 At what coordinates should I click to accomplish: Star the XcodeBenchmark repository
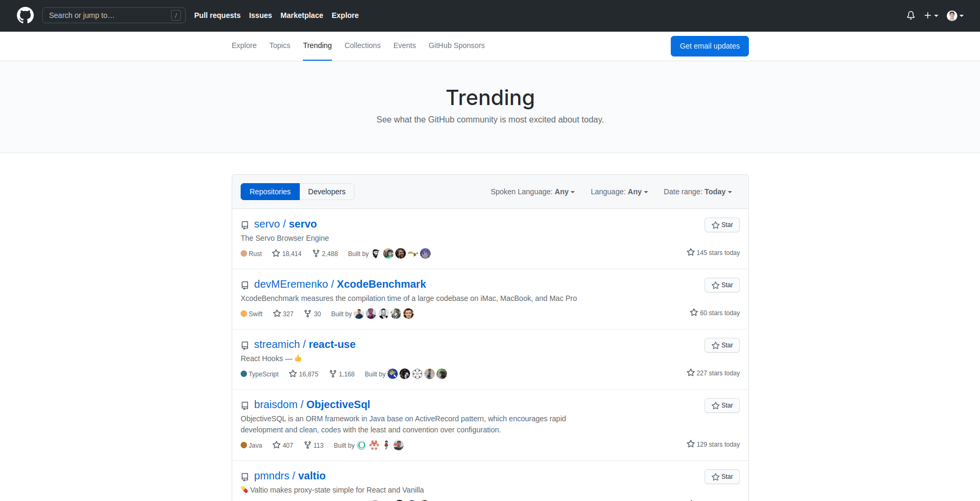(721, 285)
